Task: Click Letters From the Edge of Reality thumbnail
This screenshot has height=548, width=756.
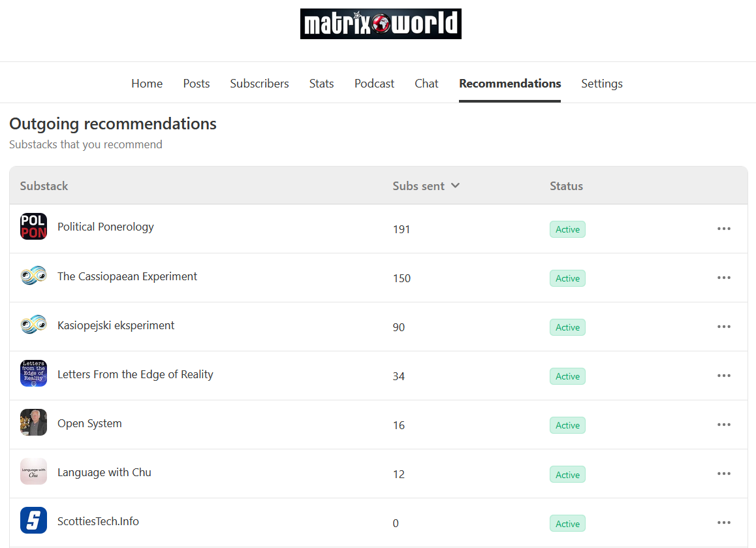Action: tap(33, 374)
